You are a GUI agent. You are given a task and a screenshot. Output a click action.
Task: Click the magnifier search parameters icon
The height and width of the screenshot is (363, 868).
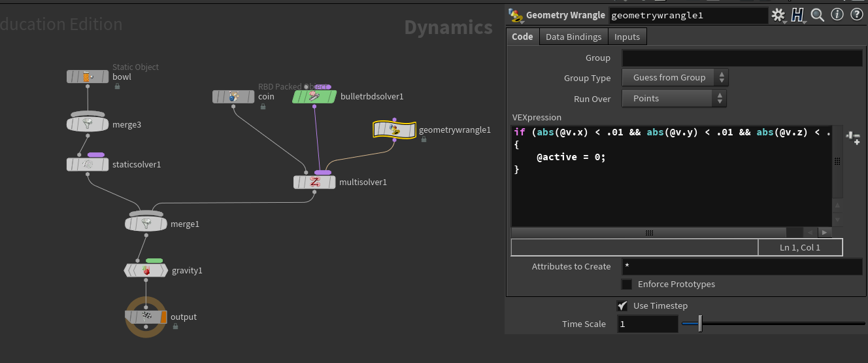pos(817,14)
